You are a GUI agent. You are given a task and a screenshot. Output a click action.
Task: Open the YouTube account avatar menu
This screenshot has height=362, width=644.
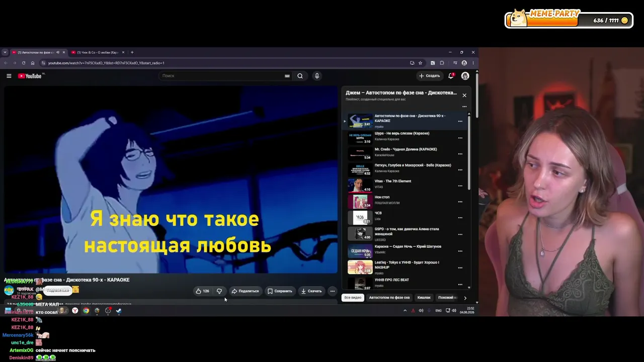(465, 76)
